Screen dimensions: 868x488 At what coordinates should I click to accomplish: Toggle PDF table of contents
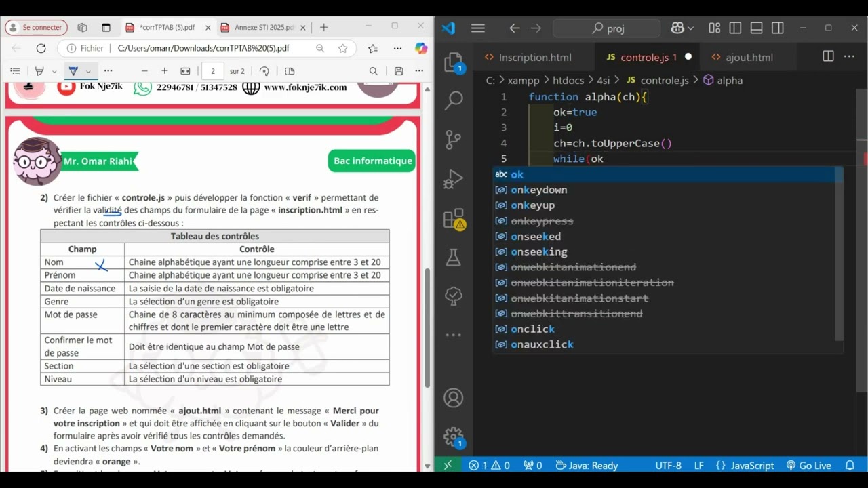pos(15,71)
